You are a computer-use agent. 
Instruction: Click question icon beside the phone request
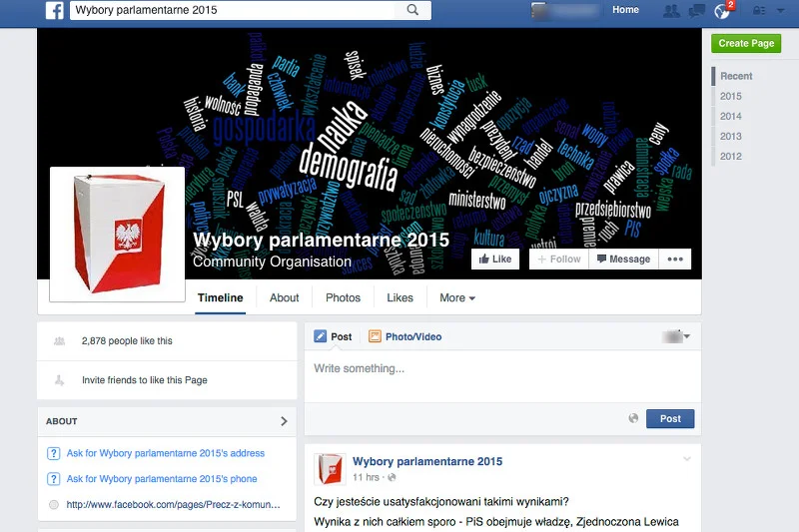pos(54,479)
